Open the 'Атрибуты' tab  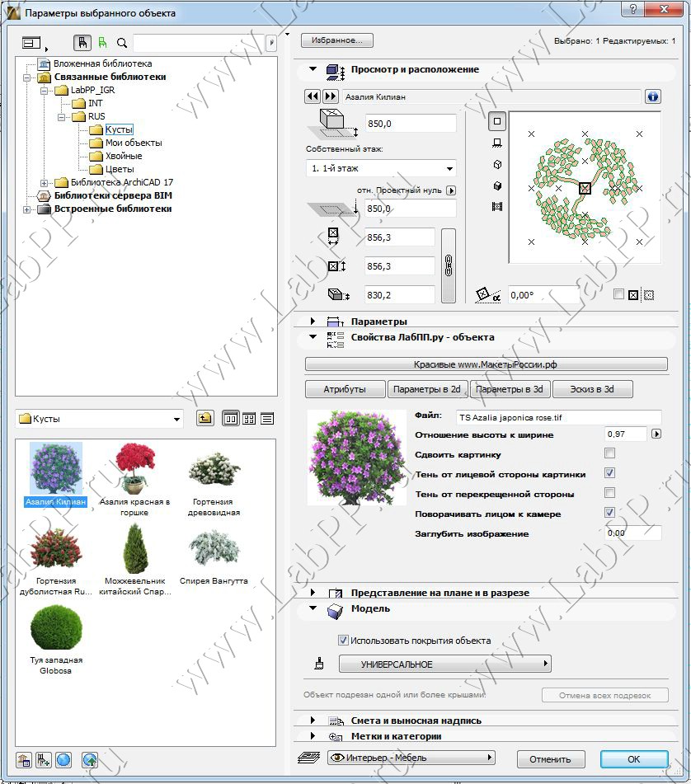coord(345,389)
